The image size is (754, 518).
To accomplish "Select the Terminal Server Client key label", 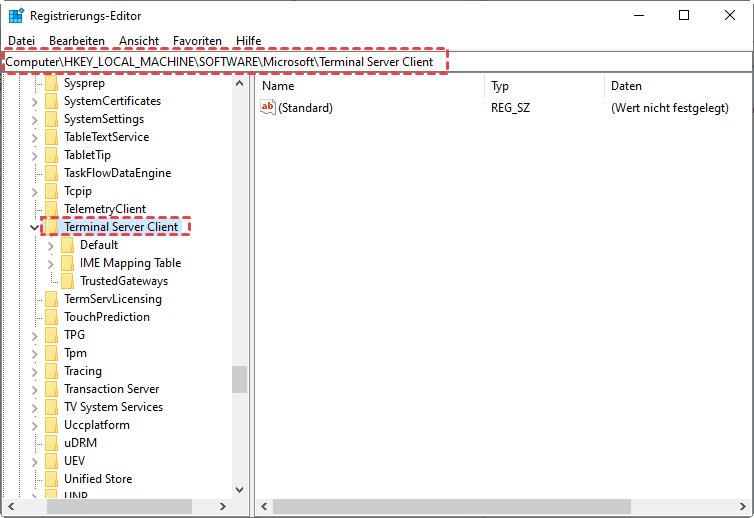I will [121, 227].
